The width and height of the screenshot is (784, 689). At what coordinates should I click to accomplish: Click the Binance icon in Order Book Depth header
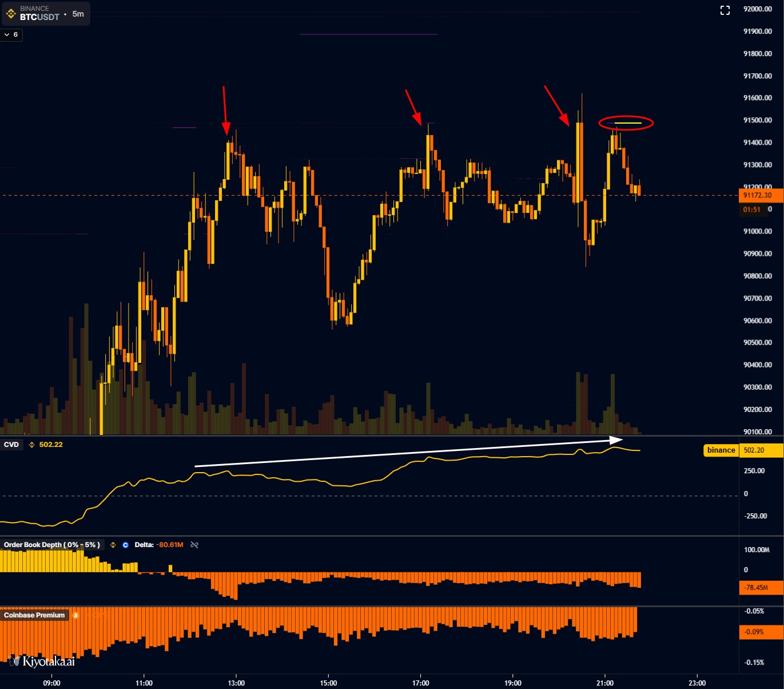pyautogui.click(x=113, y=545)
